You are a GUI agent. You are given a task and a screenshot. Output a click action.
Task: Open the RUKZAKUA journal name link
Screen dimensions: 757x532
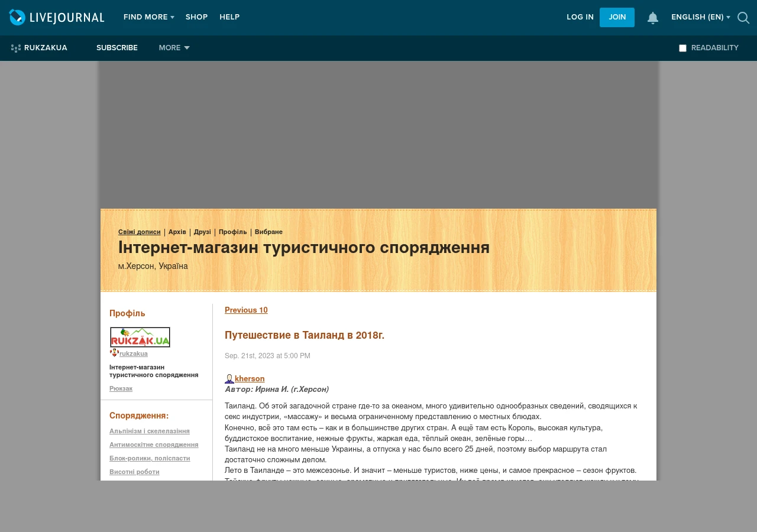click(x=46, y=48)
